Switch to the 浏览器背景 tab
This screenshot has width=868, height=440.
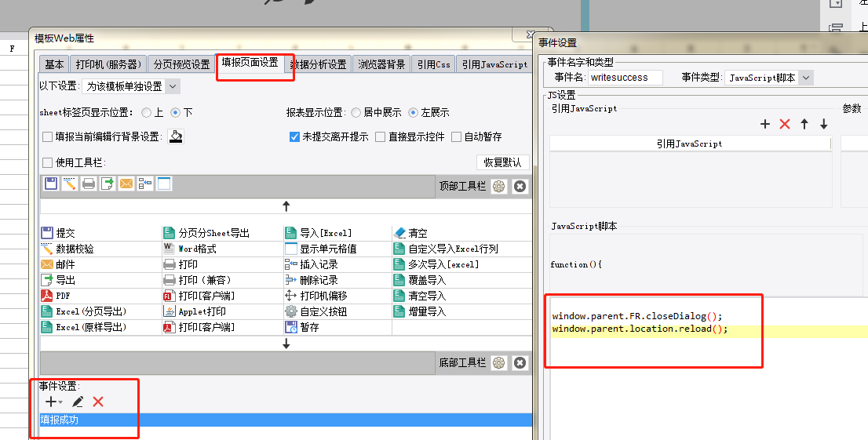[381, 64]
